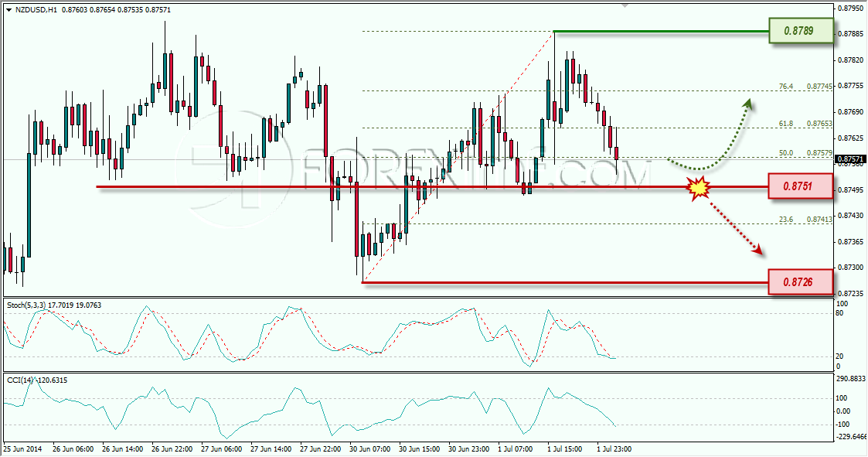This screenshot has height=457, width=868.
Task: Click the CCI(14) indicator label
Action: click(36, 380)
